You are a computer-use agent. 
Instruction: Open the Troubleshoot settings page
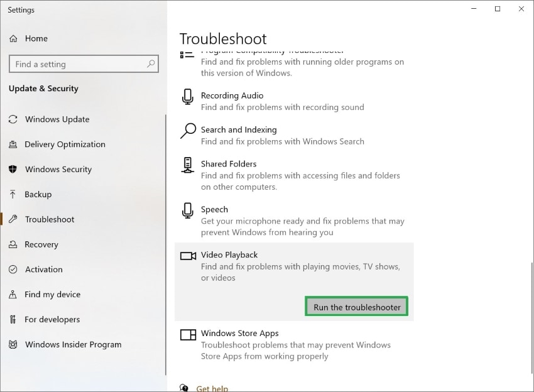point(50,220)
